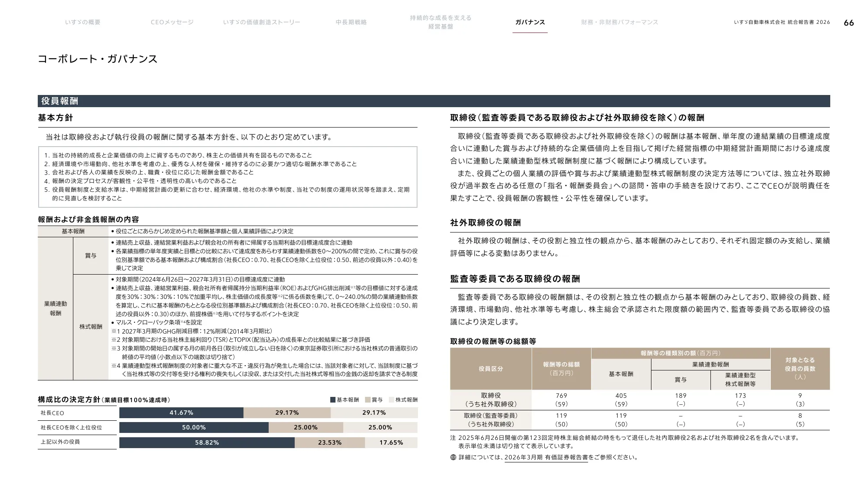The height and width of the screenshot is (488, 868).
Task: Click the dark 基本報酬 legend swatch
Action: (333, 400)
